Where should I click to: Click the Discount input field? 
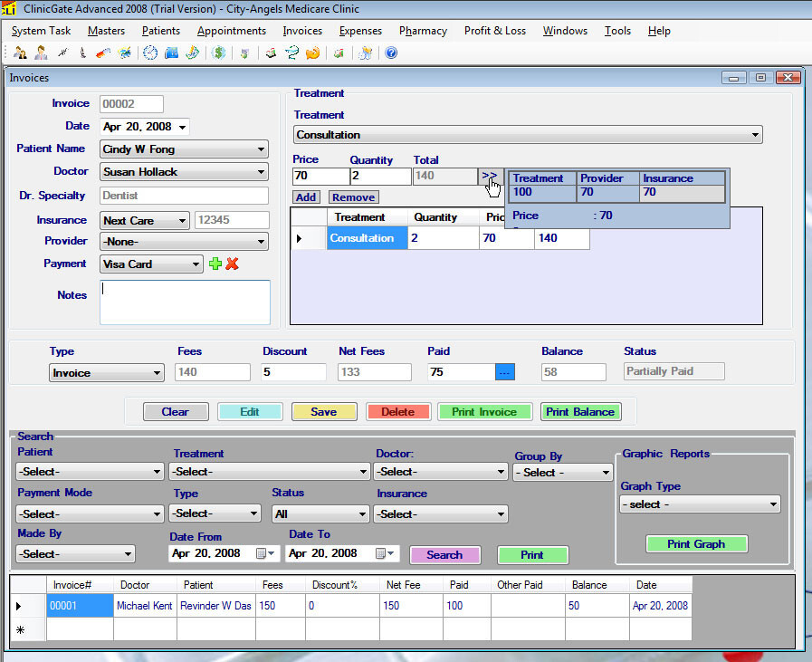(293, 372)
